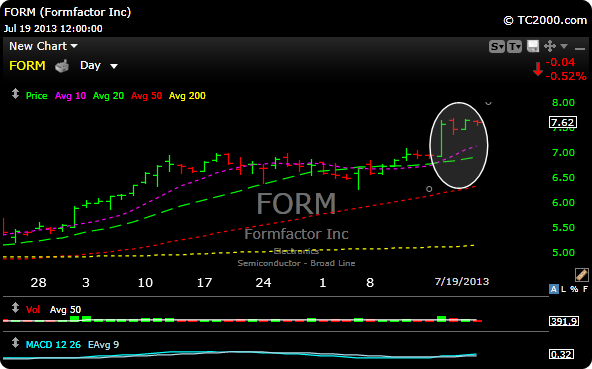592x369 pixels.
Task: Click the thumbs-up icon beside FORM
Action: 62,66
